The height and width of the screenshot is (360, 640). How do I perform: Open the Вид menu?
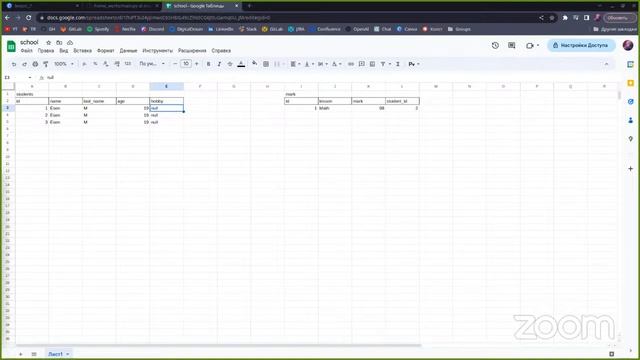pyautogui.click(x=64, y=51)
